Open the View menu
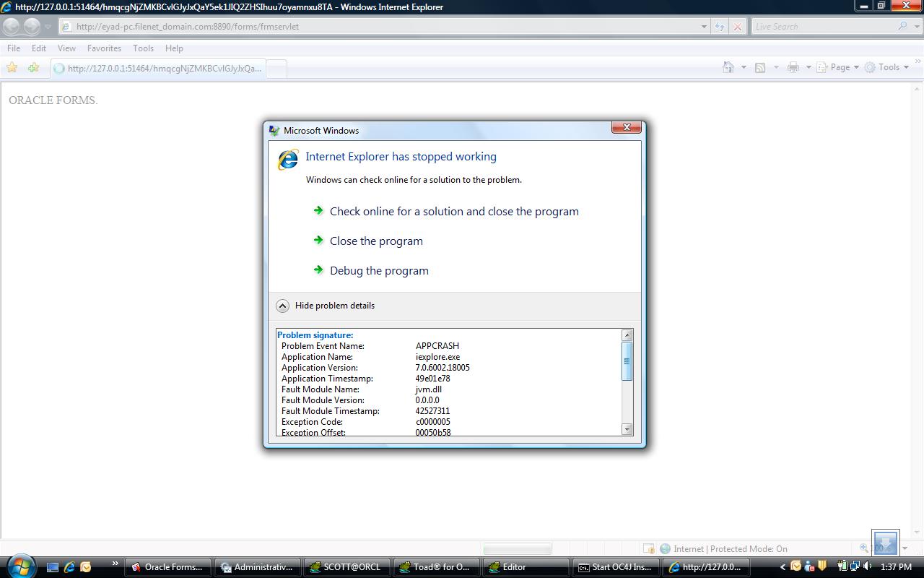The image size is (924, 578). pos(66,48)
